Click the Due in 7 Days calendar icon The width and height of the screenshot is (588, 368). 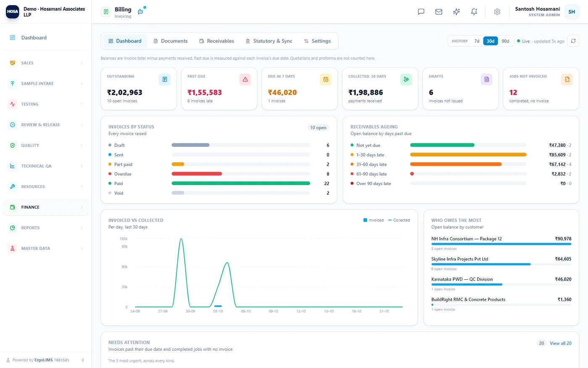[x=325, y=79]
